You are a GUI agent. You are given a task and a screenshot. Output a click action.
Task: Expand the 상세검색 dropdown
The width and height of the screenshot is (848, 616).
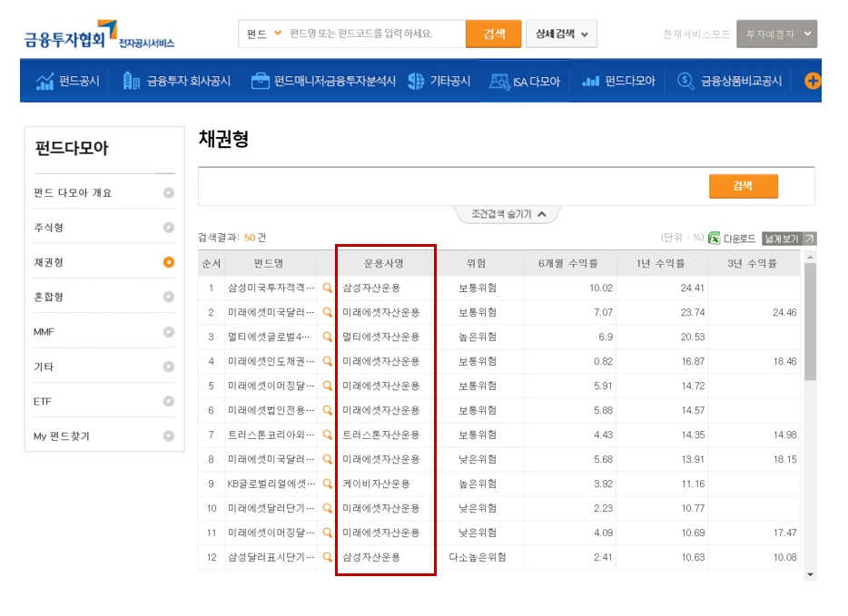pyautogui.click(x=561, y=34)
